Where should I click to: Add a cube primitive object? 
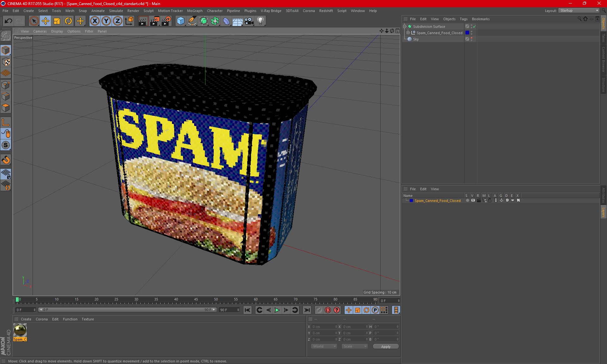(x=181, y=21)
